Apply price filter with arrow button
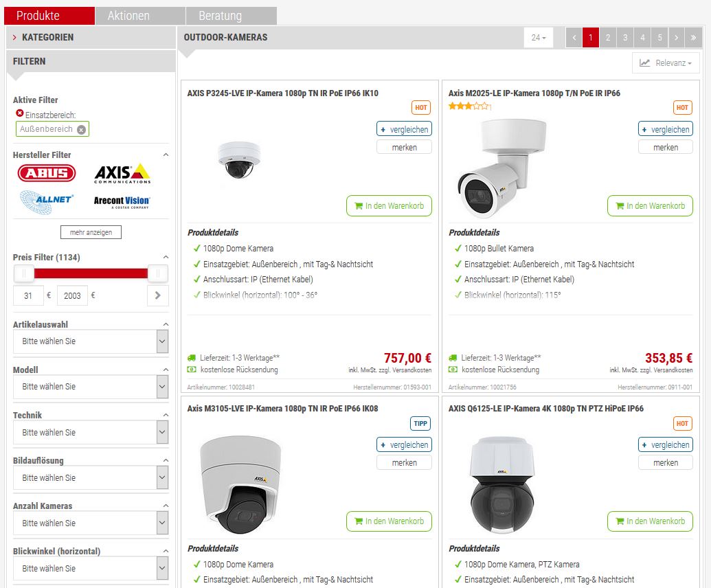The image size is (711, 588). click(157, 295)
